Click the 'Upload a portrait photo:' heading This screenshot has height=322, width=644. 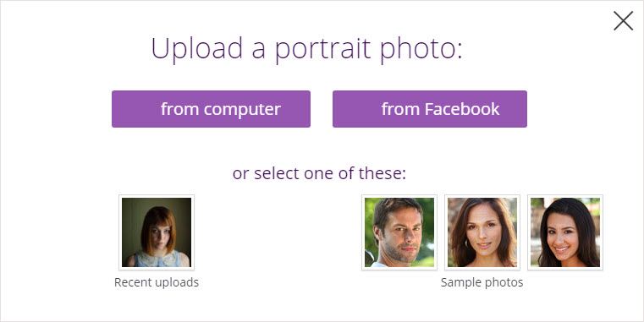(307, 49)
